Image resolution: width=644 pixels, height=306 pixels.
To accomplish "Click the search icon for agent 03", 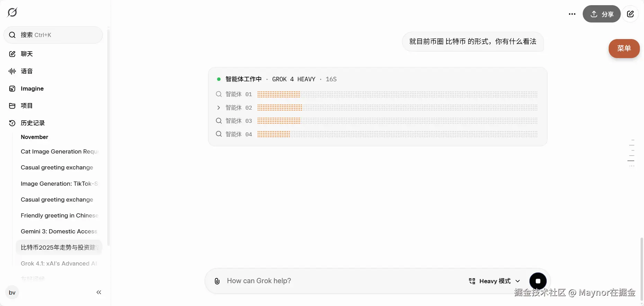I will tap(219, 121).
